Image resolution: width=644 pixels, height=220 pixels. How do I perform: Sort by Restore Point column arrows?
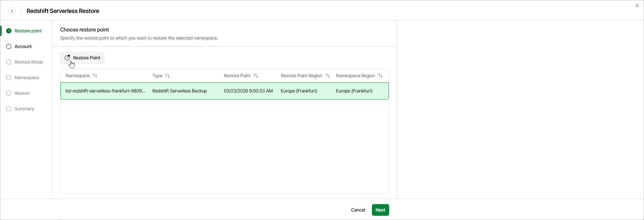(x=256, y=76)
